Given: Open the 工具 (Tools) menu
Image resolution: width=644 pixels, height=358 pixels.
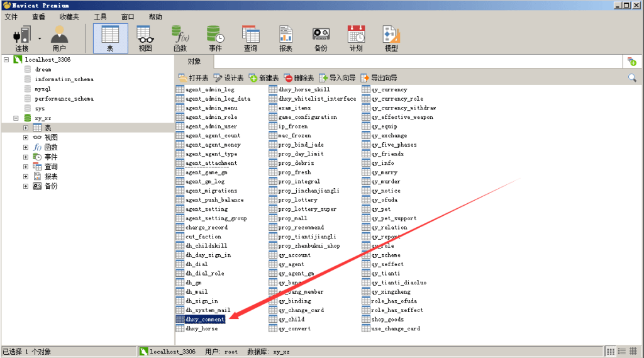Looking at the screenshot, I should (100, 17).
